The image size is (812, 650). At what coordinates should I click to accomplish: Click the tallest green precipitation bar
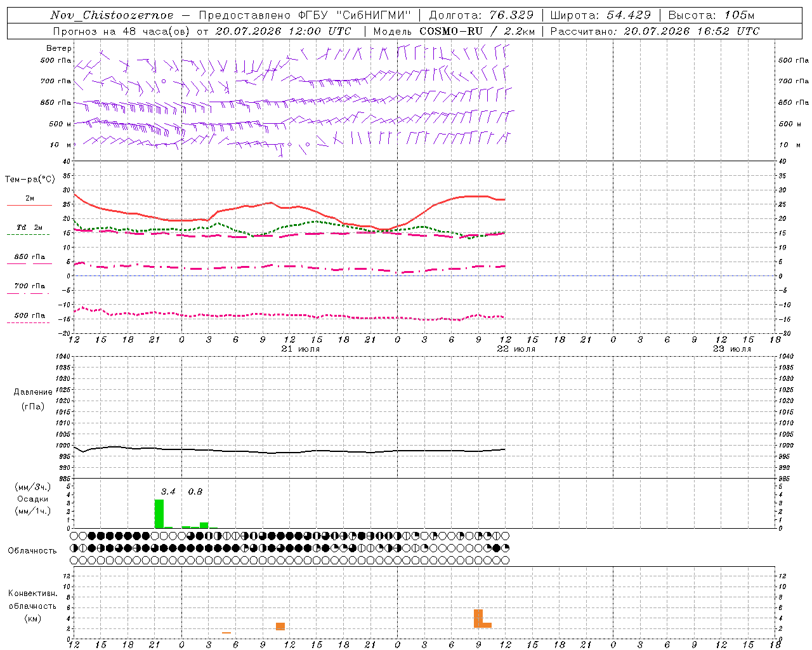point(159,514)
